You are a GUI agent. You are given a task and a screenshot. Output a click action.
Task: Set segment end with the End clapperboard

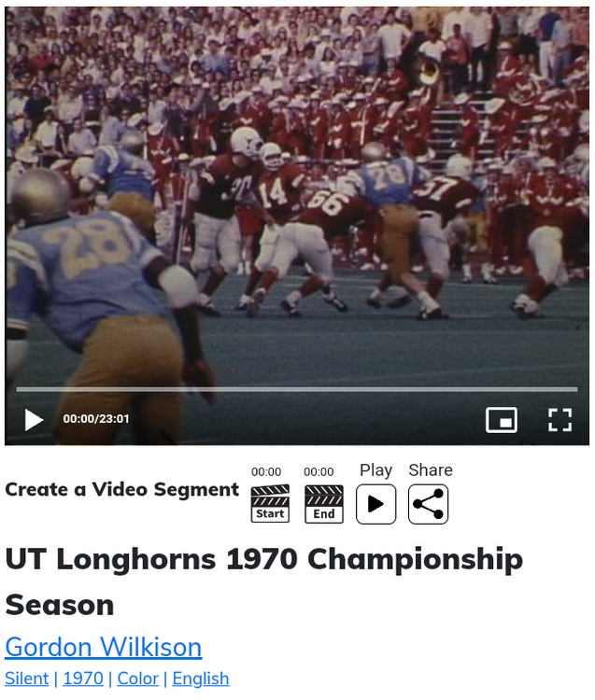(x=324, y=504)
